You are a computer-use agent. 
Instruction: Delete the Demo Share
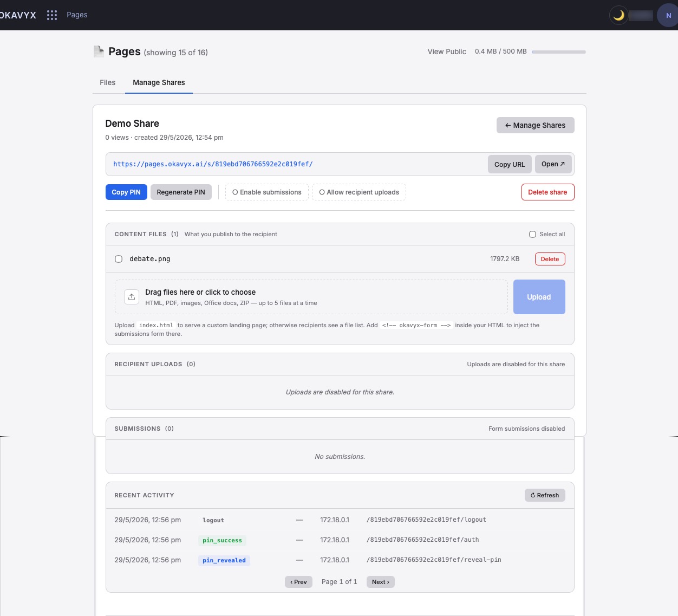tap(547, 192)
